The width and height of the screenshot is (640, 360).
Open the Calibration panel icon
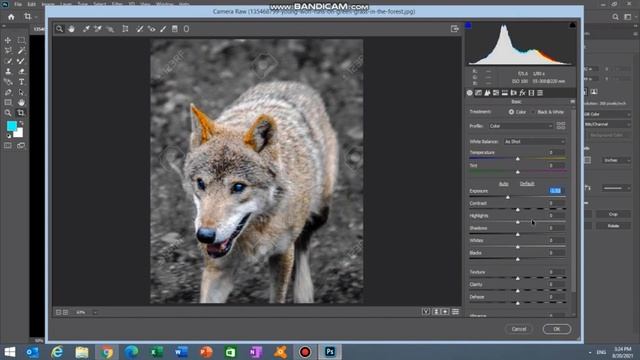pos(531,93)
